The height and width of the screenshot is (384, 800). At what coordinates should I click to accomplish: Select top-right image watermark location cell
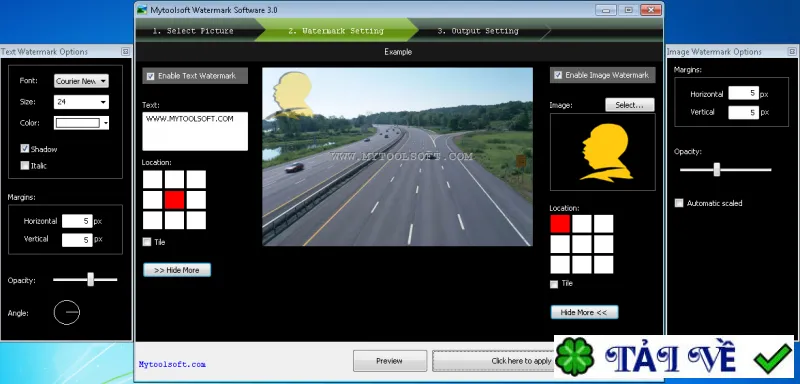[604, 224]
